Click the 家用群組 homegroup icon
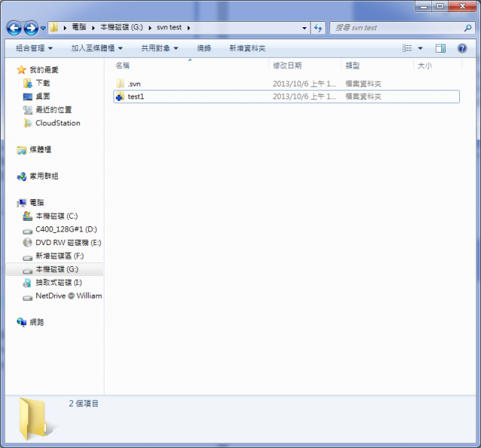The width and height of the screenshot is (481, 448). tap(22, 177)
